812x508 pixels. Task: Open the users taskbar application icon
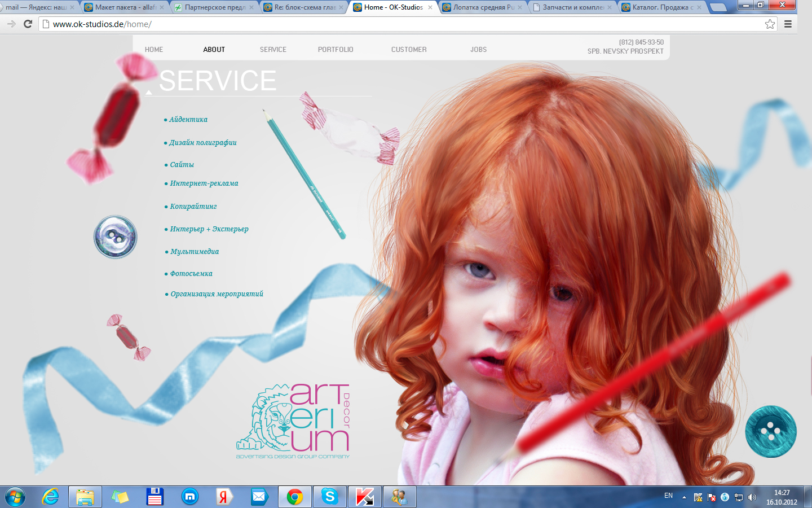tap(400, 497)
